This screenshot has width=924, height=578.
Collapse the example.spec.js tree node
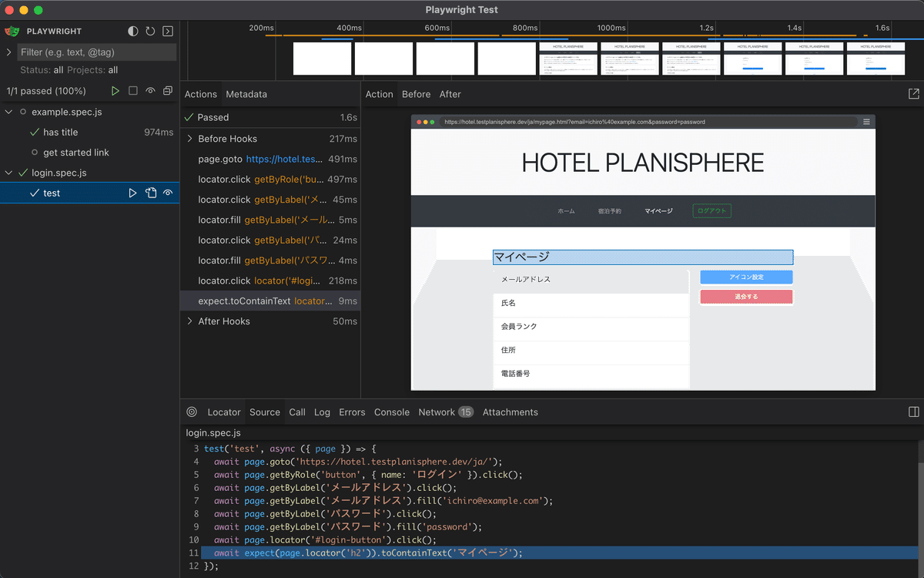point(9,112)
